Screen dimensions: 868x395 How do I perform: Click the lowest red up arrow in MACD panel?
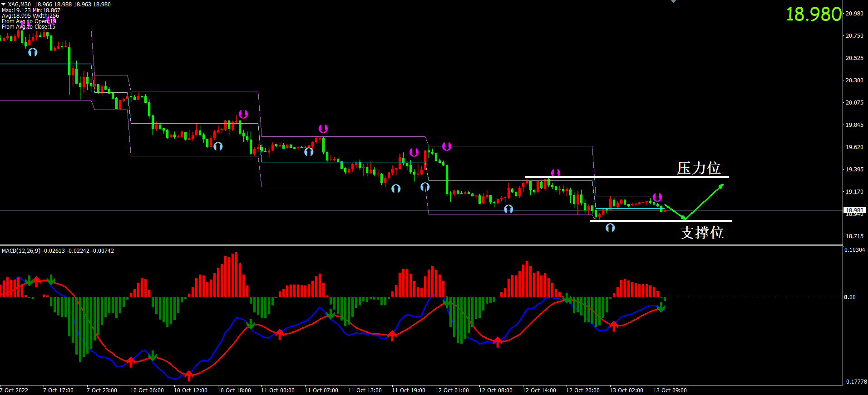click(189, 375)
